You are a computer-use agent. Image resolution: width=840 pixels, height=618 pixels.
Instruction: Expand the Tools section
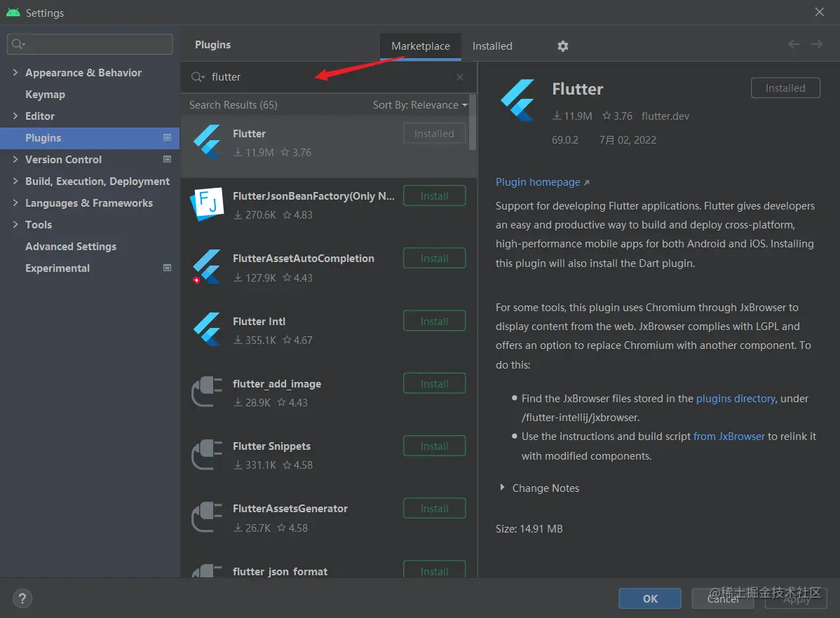point(15,224)
